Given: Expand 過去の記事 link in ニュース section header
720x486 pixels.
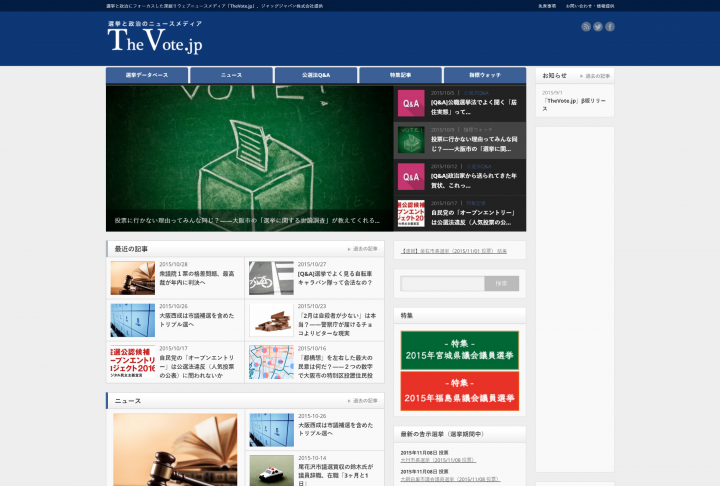Looking at the screenshot, I should [x=362, y=401].
